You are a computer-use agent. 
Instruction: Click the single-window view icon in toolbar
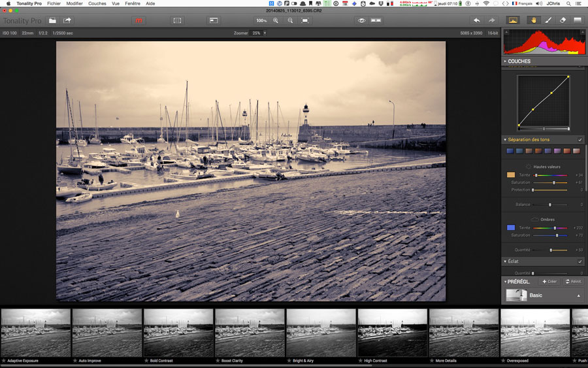[214, 21]
